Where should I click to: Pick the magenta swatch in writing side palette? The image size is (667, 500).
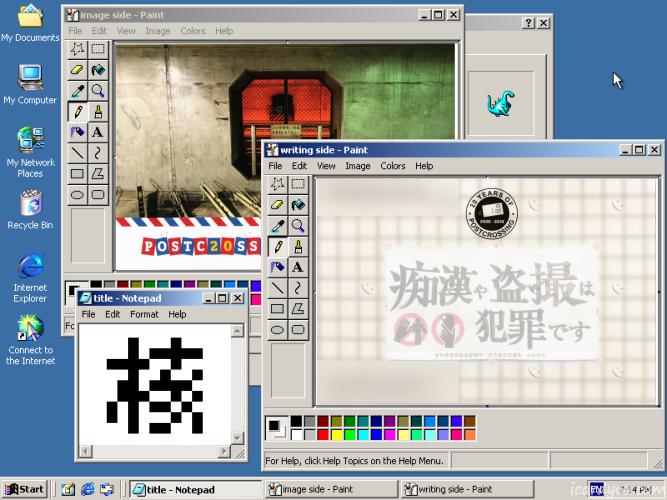coord(390,434)
